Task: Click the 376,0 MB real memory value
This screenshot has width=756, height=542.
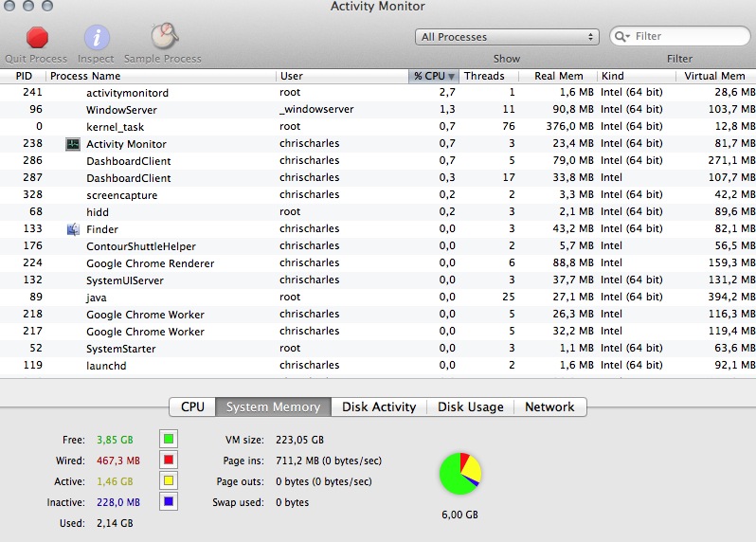Action: pos(569,126)
